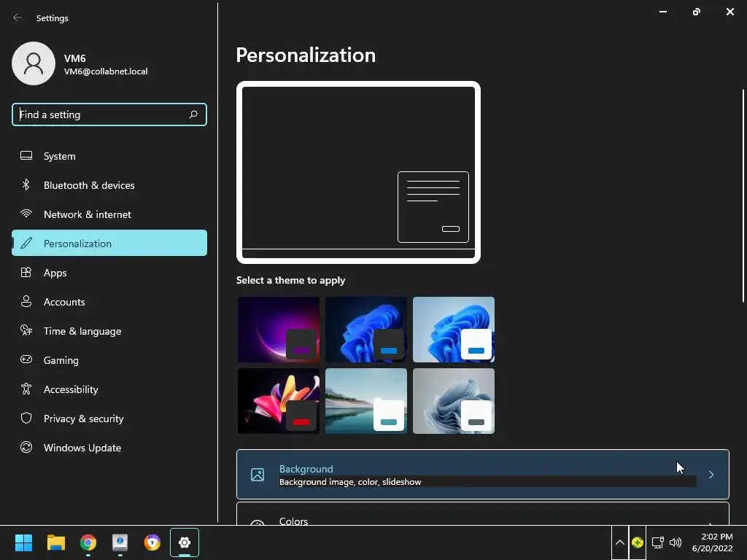The width and height of the screenshot is (747, 560).
Task: Show hidden icons in the system tray
Action: coord(620,542)
